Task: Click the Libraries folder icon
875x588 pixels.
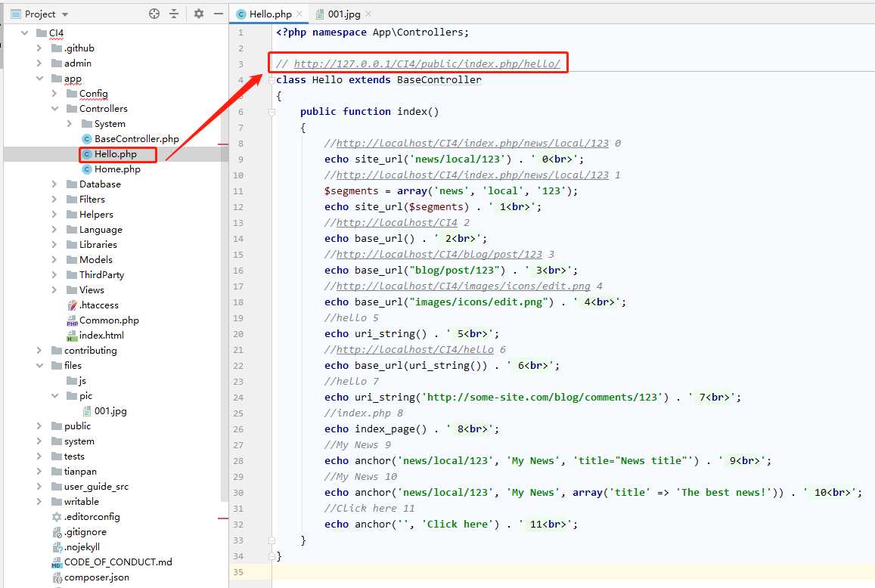Action: (x=71, y=244)
